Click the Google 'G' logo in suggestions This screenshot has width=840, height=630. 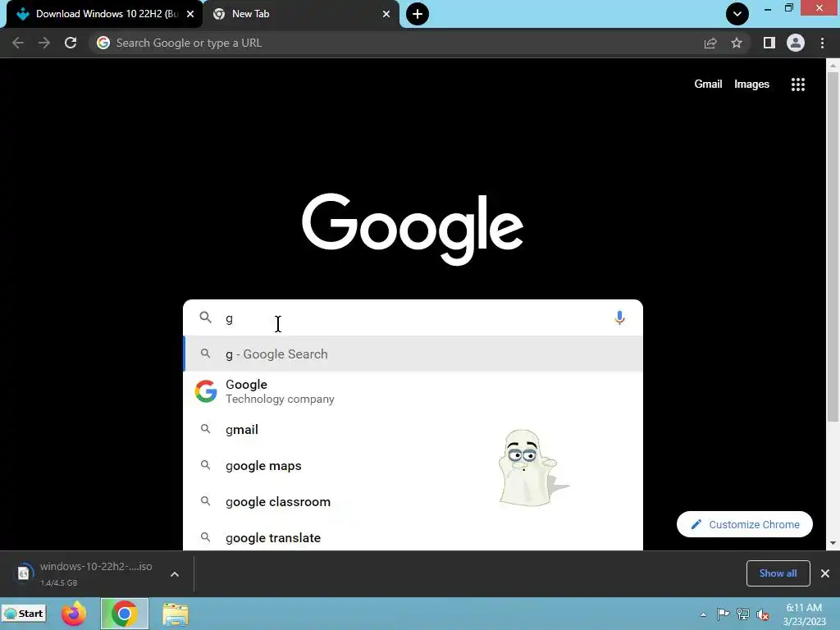click(206, 391)
